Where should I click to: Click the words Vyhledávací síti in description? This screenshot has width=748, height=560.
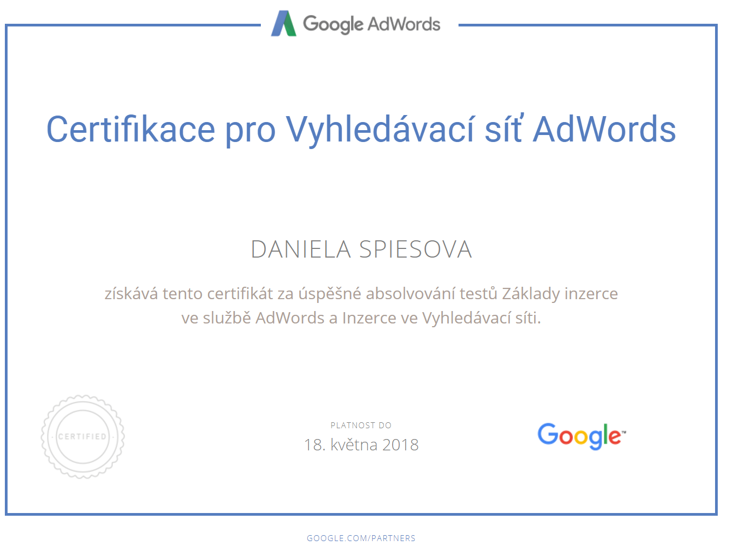(481, 318)
